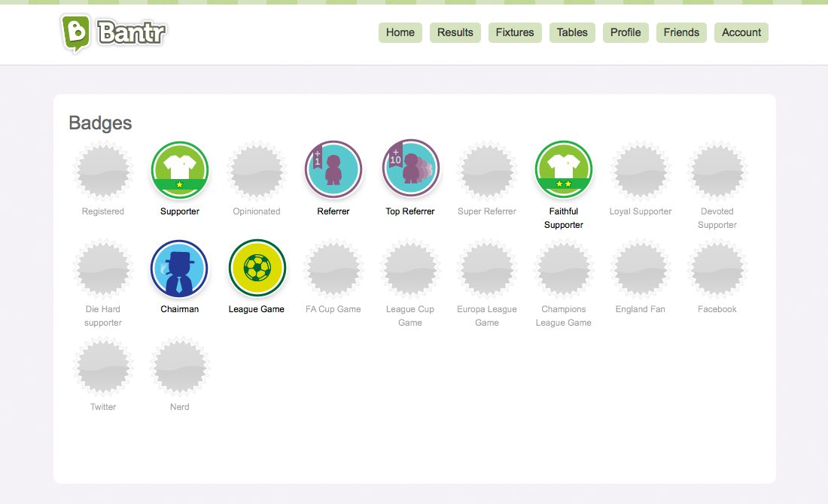
Task: Select the locked England Fan badge
Action: pyautogui.click(x=641, y=269)
